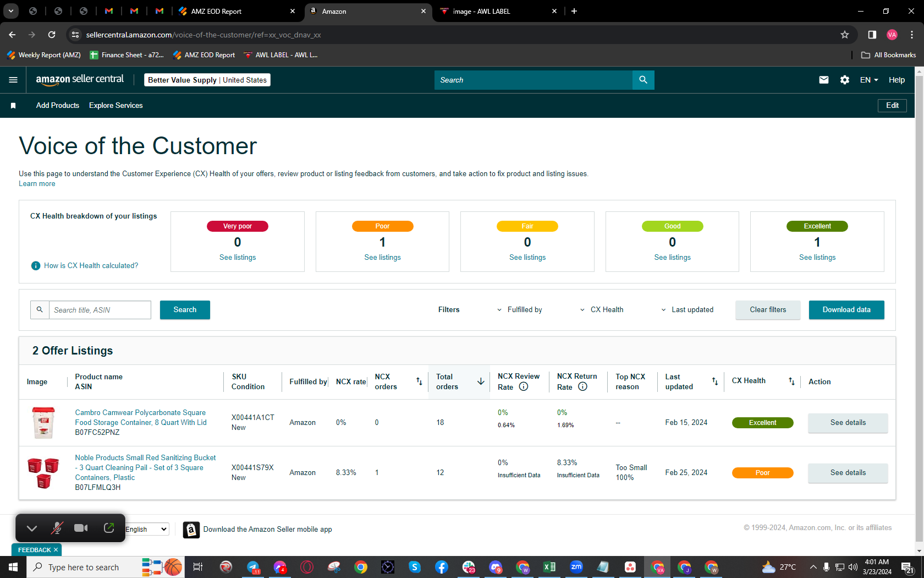Open the Chrome three-dot menu
The height and width of the screenshot is (578, 924).
tap(912, 35)
